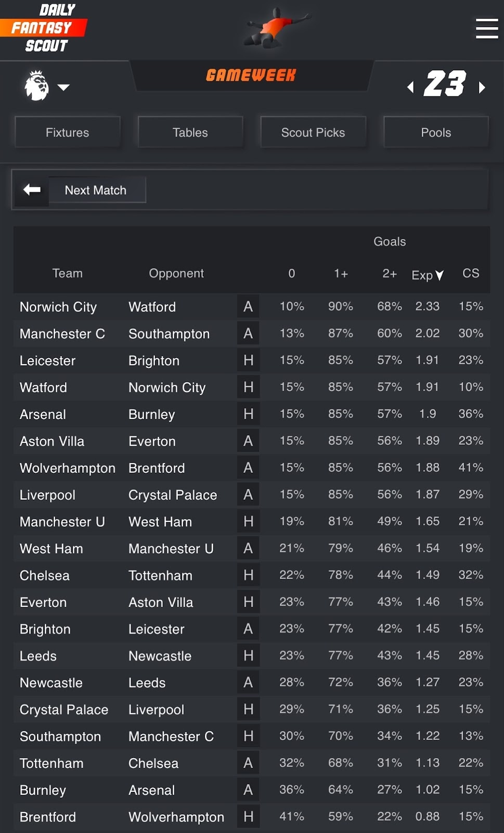Open the Scout Picks tab
Viewport: 504px width, 833px height.
click(313, 133)
